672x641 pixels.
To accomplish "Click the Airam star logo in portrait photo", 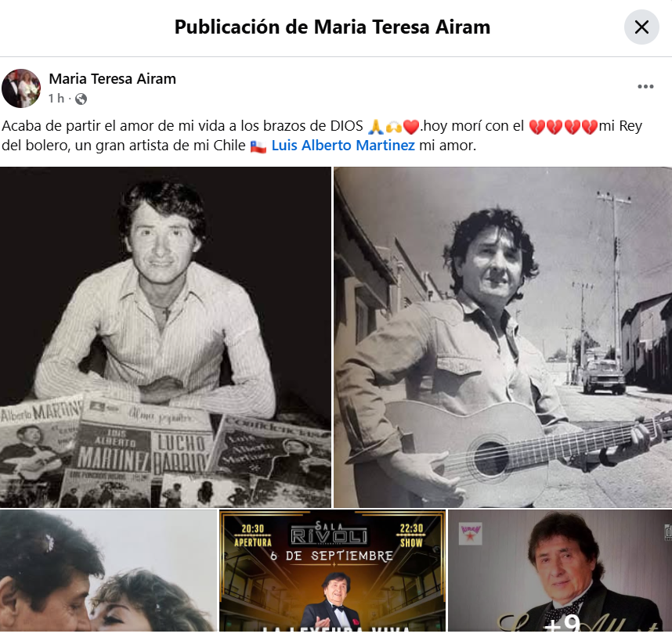I will coord(470,534).
